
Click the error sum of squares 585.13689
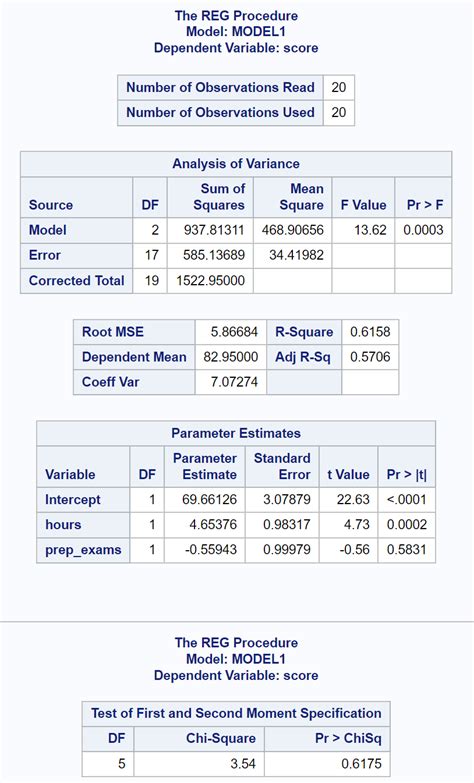(214, 255)
